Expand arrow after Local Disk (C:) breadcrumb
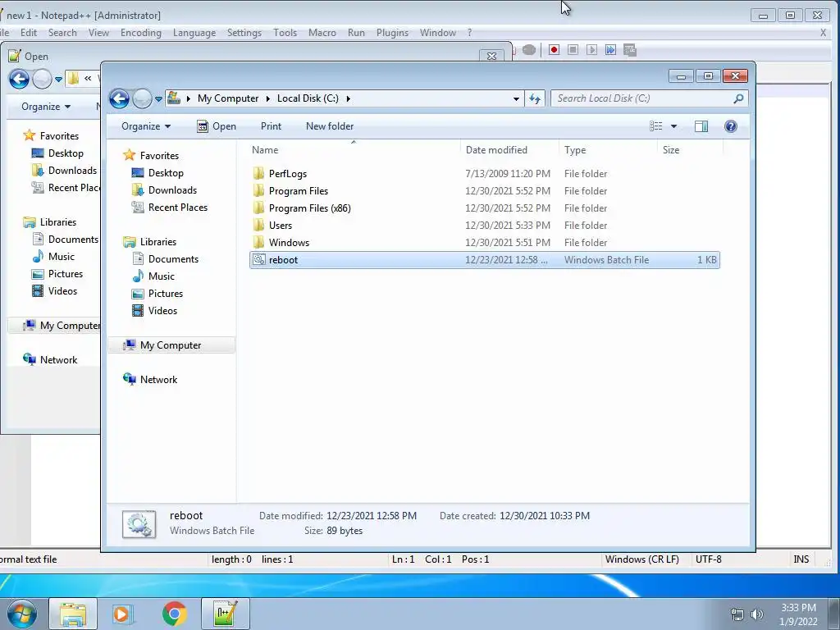 (348, 98)
